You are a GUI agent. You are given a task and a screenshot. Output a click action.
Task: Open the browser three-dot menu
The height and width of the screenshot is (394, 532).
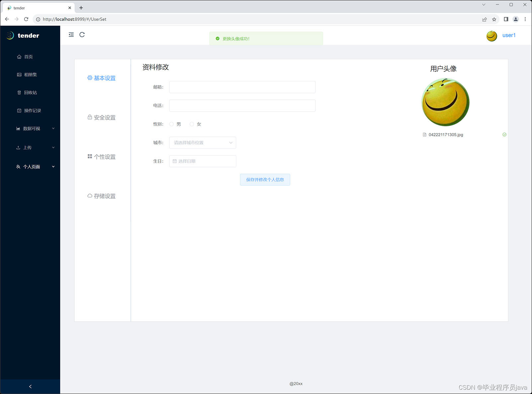point(525,19)
